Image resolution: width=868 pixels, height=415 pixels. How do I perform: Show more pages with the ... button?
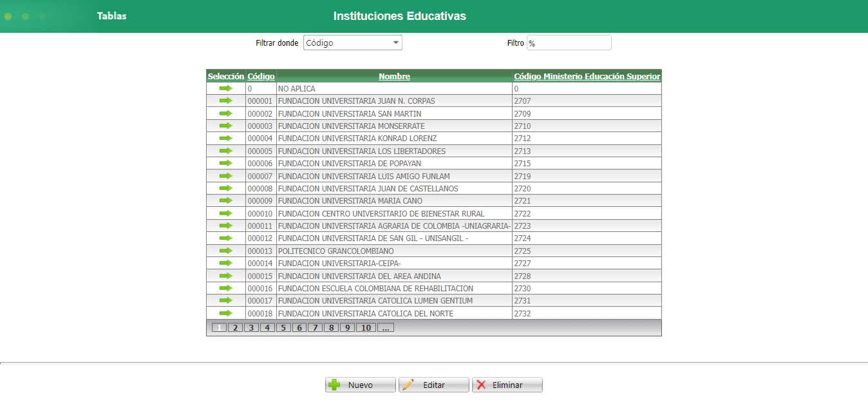click(x=386, y=327)
